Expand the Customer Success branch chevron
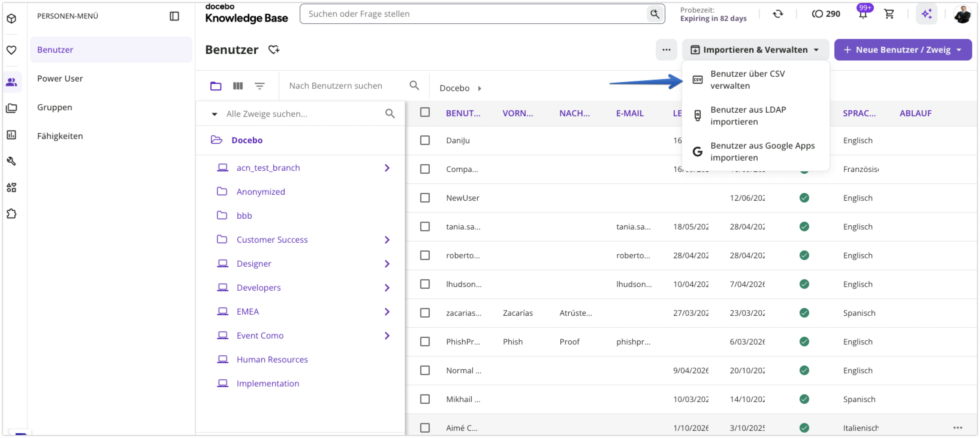Viewport: 980px width, 438px height. 387,240
